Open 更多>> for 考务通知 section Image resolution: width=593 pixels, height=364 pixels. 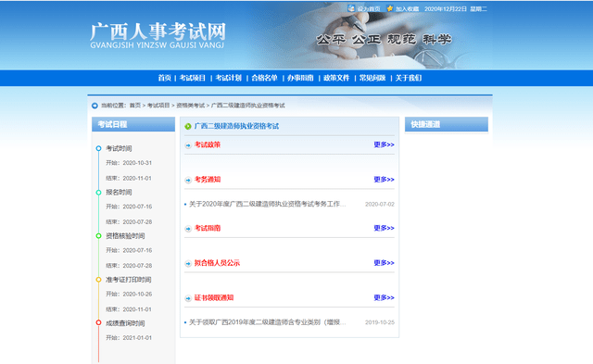384,180
